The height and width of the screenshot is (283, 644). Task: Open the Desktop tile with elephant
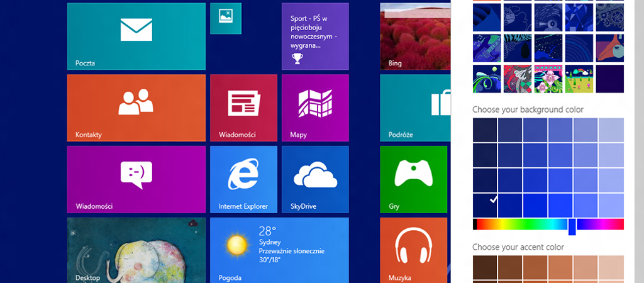pos(136,250)
